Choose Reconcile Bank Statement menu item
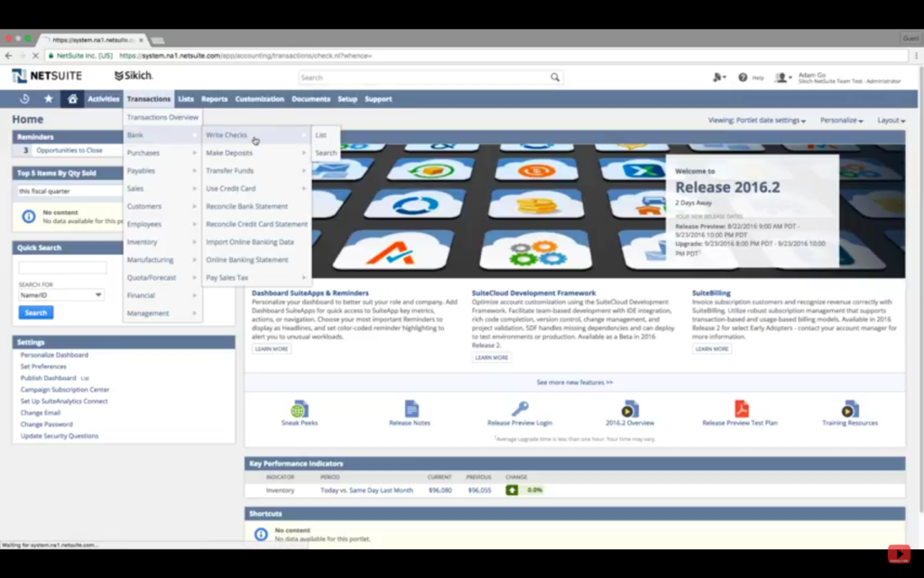 246,206
